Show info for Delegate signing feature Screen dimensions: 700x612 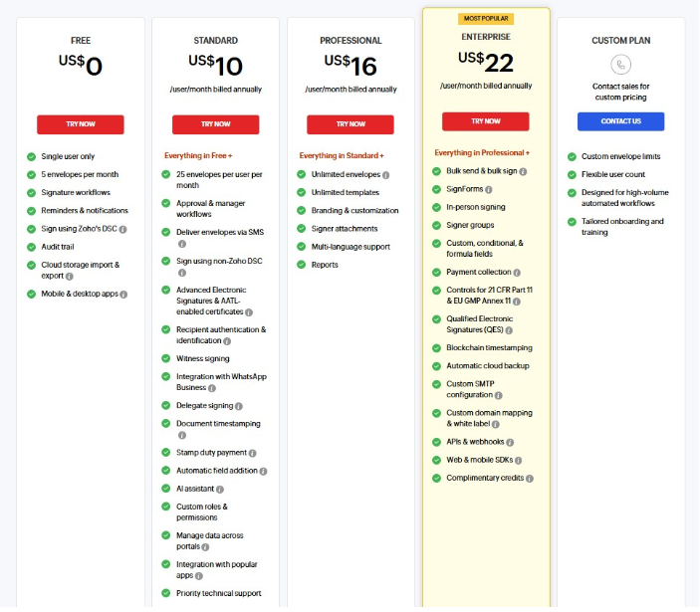240,406
